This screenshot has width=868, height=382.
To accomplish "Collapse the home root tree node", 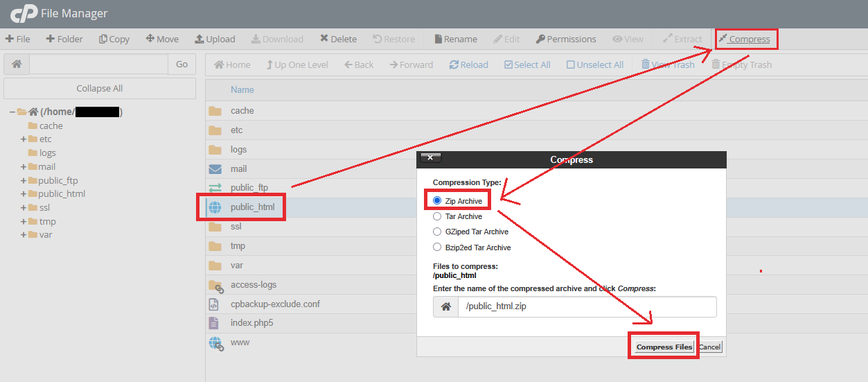I will pos(12,112).
